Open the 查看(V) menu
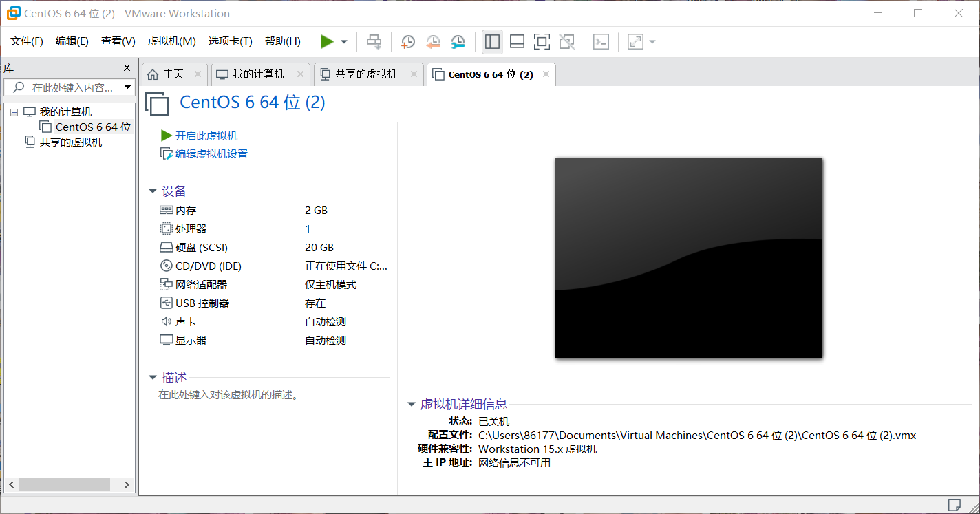 (x=118, y=41)
